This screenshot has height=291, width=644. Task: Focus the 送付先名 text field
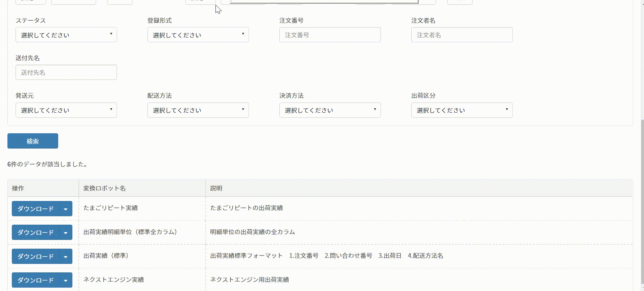(x=66, y=72)
